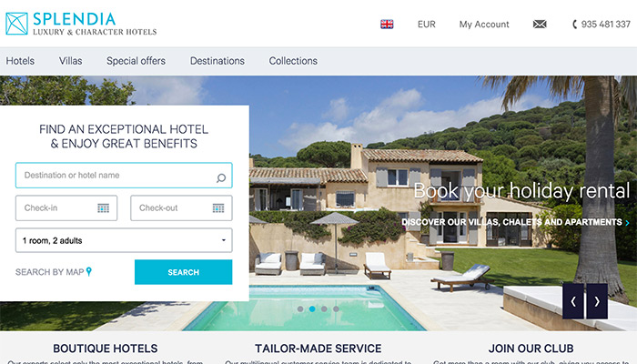Open the My Account menu
Viewport: 637px width, 364px height.
pyautogui.click(x=484, y=25)
